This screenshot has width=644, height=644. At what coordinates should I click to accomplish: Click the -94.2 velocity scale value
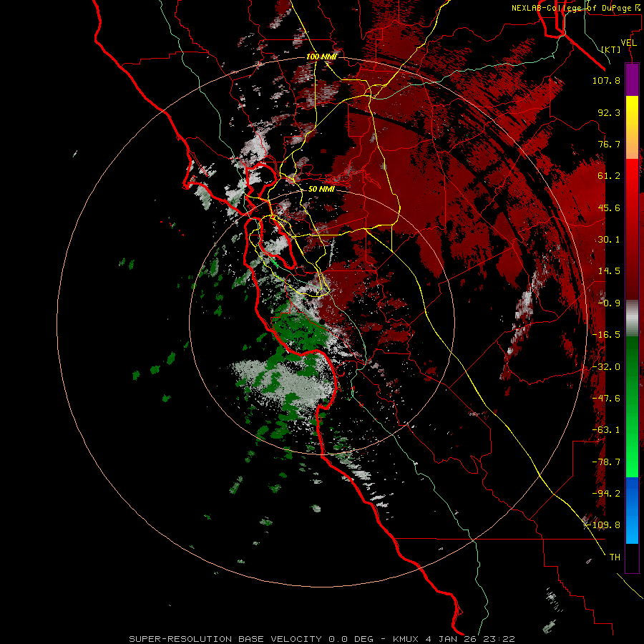click(x=606, y=494)
